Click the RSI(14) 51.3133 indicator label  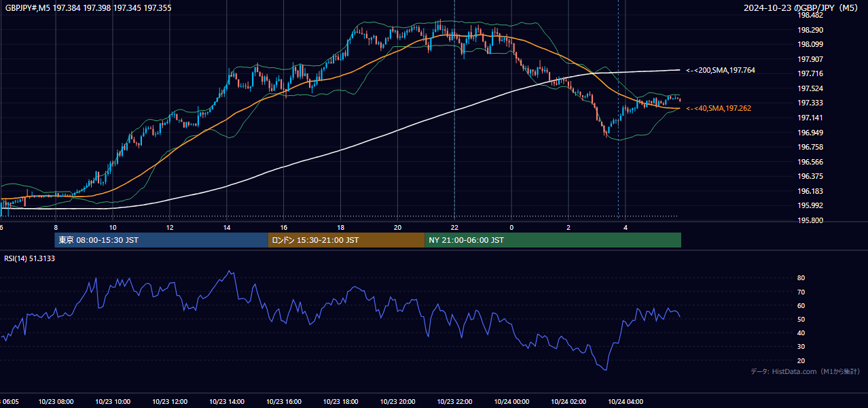[x=31, y=258]
